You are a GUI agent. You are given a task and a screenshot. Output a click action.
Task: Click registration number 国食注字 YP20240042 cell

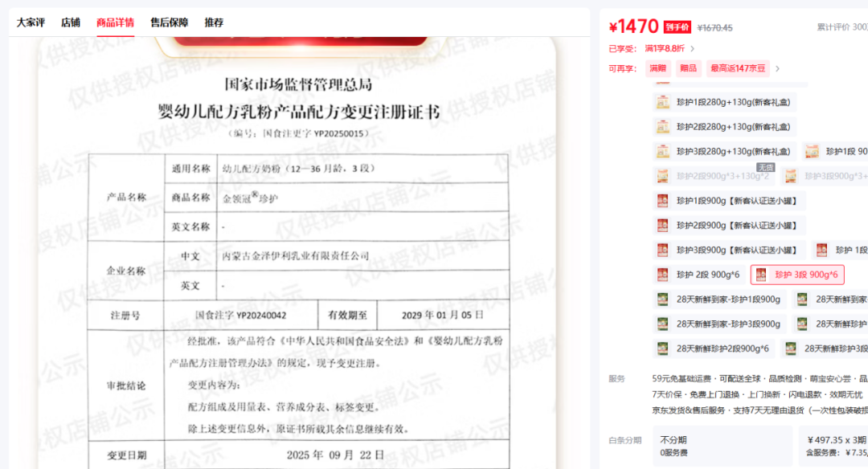(241, 316)
